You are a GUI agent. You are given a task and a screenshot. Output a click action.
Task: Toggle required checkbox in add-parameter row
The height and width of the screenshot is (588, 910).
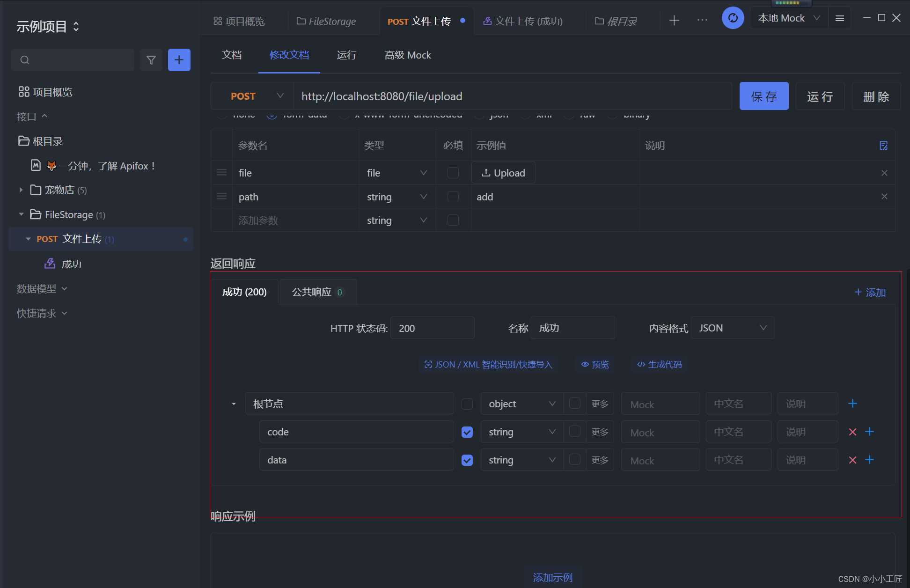point(453,220)
